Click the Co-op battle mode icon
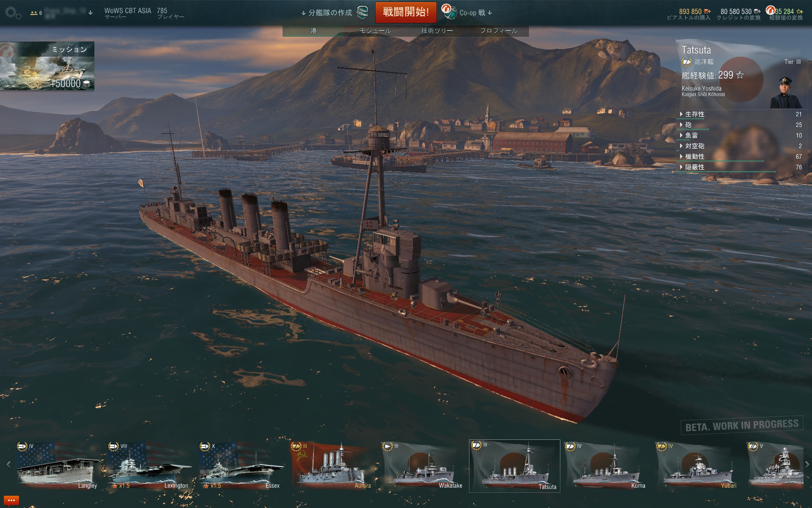 click(x=449, y=12)
